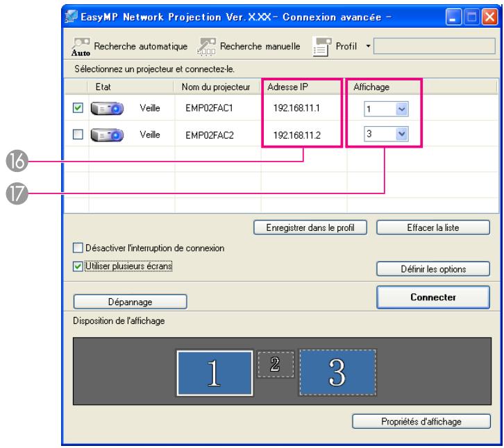Maximize the EasyMP window

point(471,17)
